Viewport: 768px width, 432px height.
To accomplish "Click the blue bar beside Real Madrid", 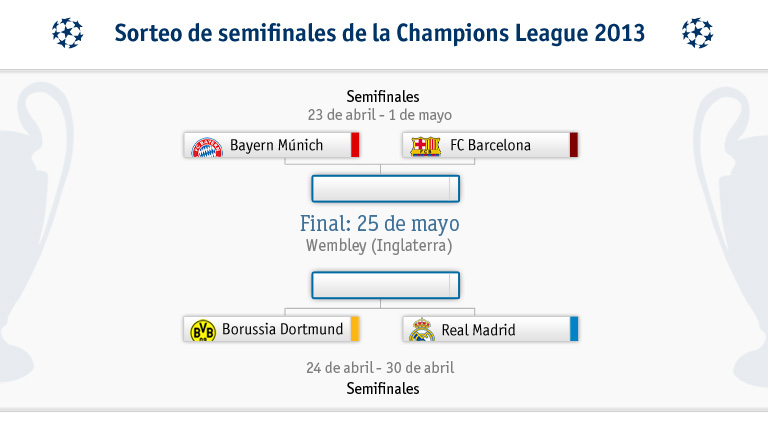I will tap(574, 329).
